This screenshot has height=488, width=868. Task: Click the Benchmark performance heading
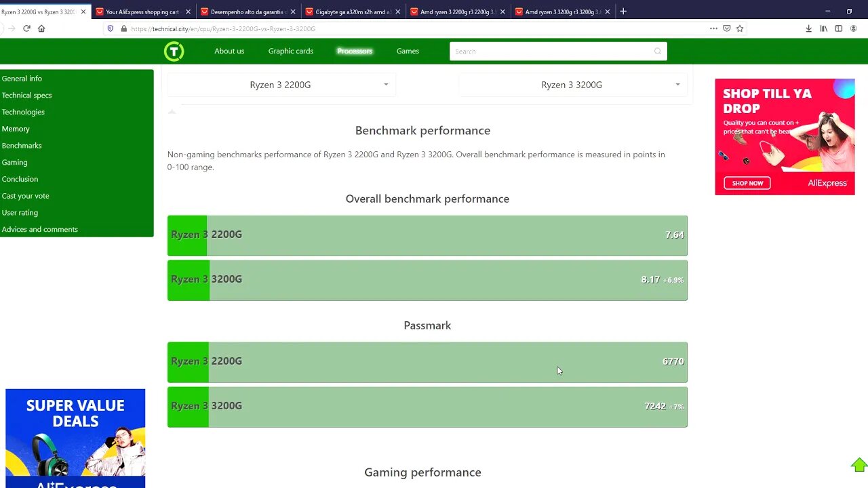(422, 131)
